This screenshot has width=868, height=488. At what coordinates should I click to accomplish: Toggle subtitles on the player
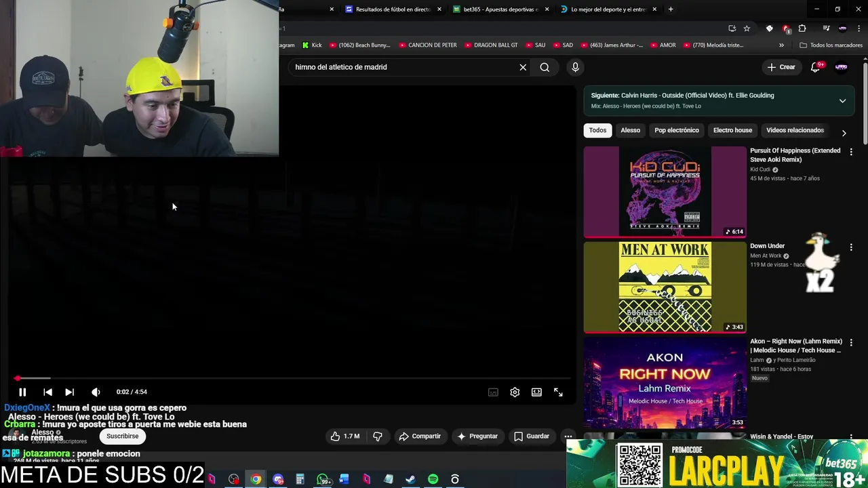pos(493,392)
